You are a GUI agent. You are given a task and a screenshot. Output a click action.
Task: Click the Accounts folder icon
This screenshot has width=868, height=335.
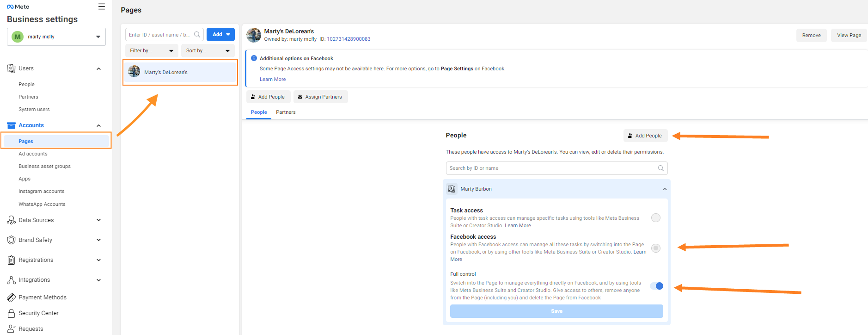tap(11, 125)
